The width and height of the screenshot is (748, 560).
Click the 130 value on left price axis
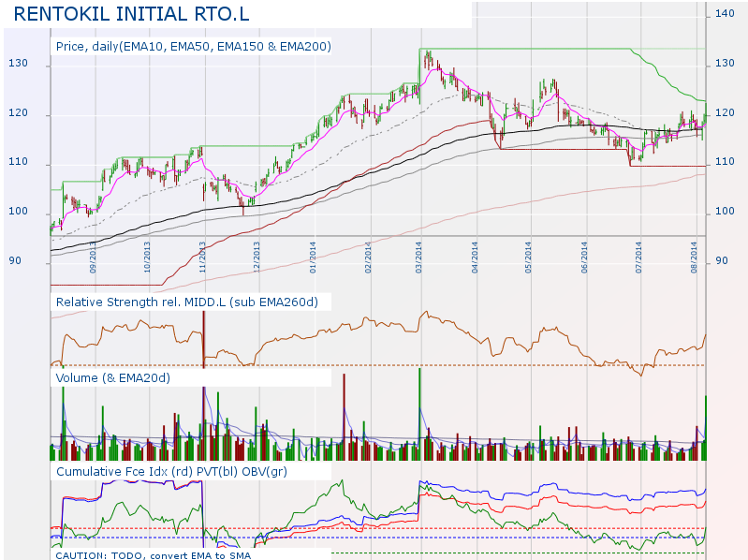(18, 64)
